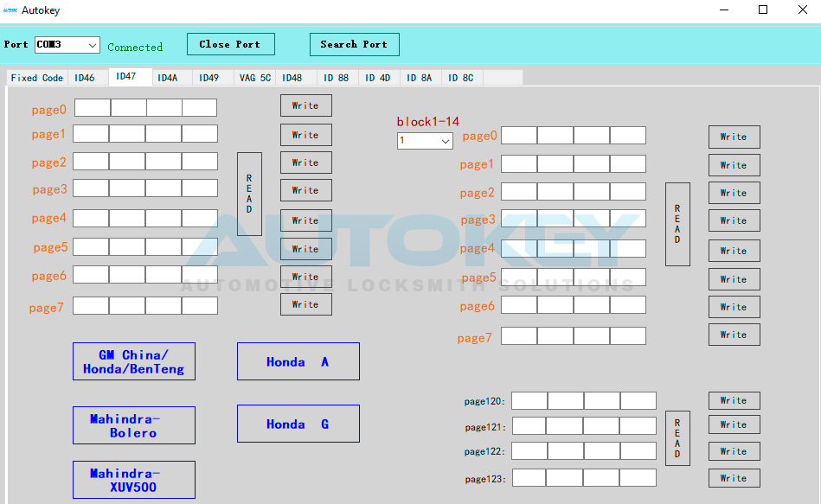Image resolution: width=821 pixels, height=504 pixels.
Task: Click Write for page120 row
Action: tap(734, 401)
